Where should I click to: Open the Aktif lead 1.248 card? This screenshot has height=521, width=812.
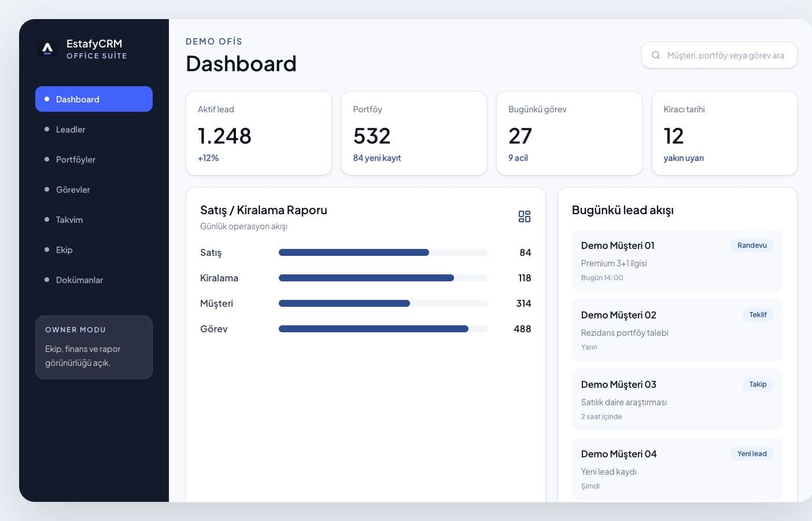pos(259,133)
